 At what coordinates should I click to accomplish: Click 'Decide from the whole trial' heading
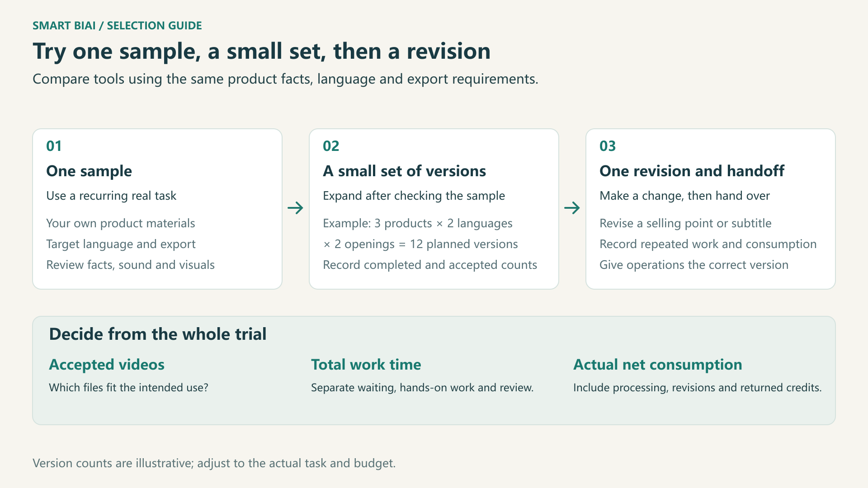click(158, 334)
